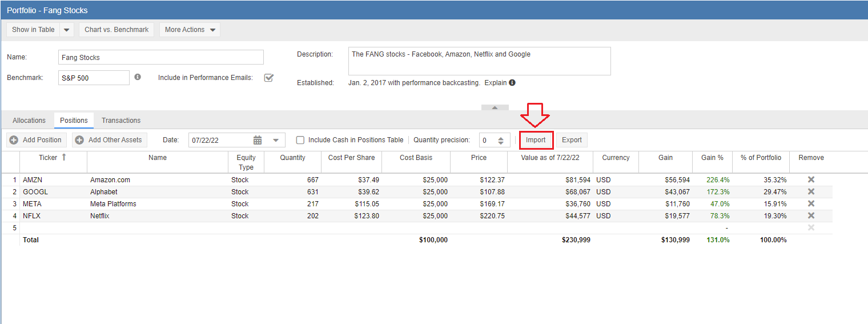The width and height of the screenshot is (868, 324).
Task: Click the calendar icon in Date field
Action: 258,140
